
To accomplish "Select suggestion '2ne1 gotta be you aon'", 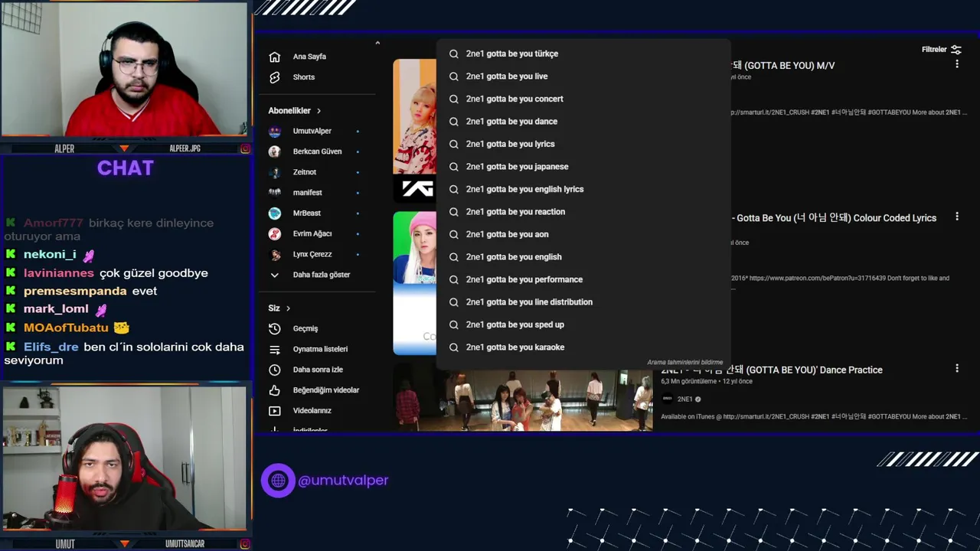I will click(x=583, y=234).
